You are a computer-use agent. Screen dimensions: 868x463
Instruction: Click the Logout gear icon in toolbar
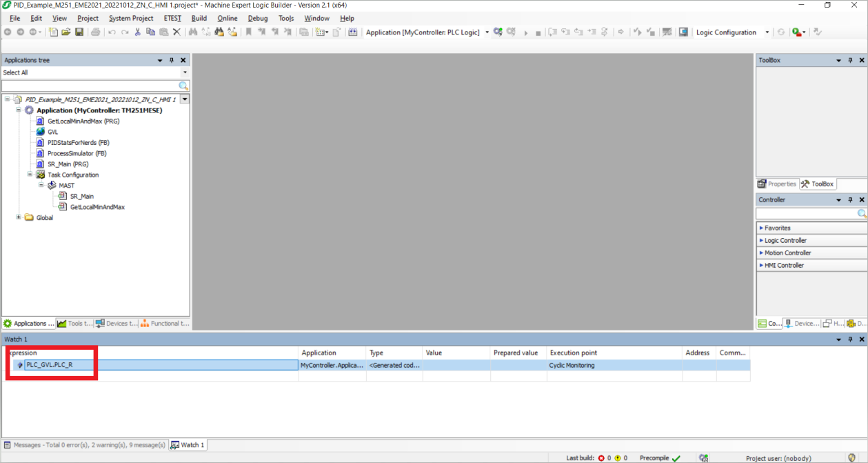[x=511, y=32]
